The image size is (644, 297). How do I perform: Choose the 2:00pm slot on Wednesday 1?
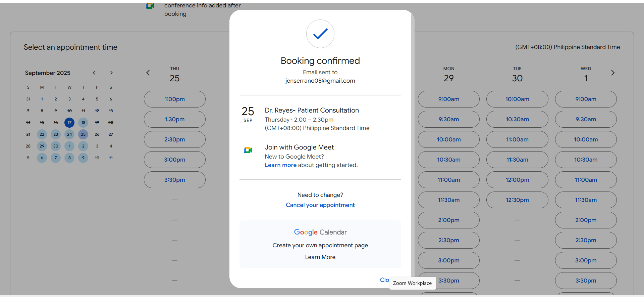click(586, 220)
